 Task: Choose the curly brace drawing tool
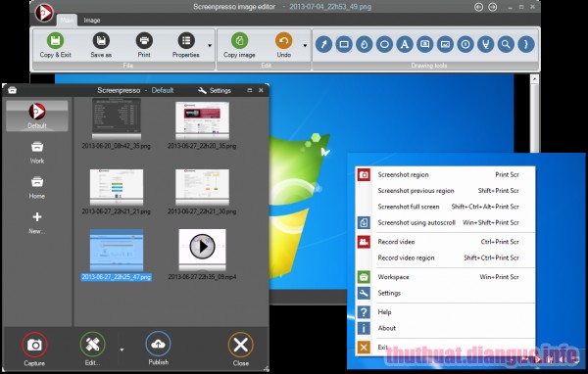pyautogui.click(x=526, y=44)
